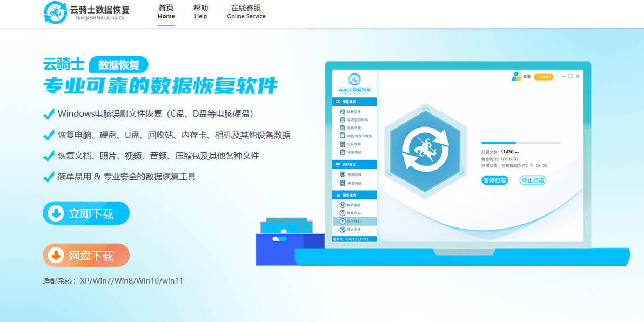
Task: Click 暂停扫描 in the app preview
Action: [x=494, y=180]
